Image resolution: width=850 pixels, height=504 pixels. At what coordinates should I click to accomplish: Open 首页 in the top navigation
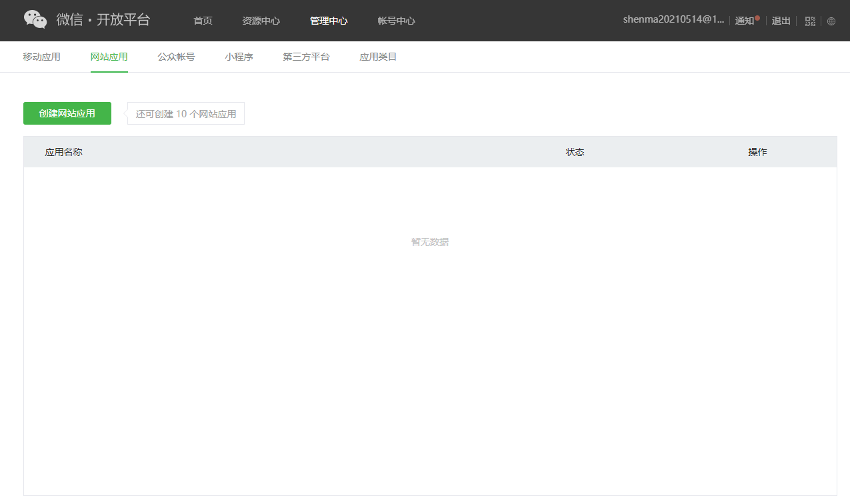tap(203, 21)
